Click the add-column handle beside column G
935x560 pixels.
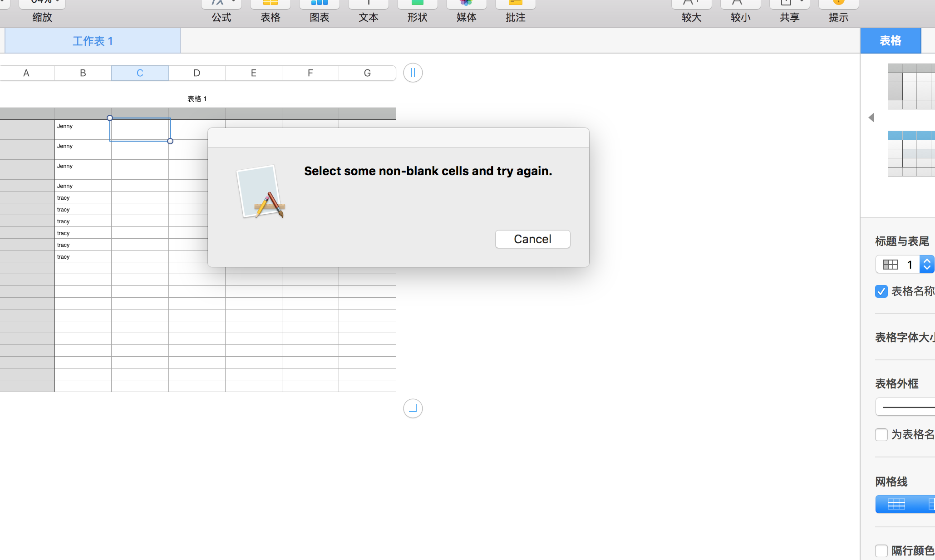413,73
